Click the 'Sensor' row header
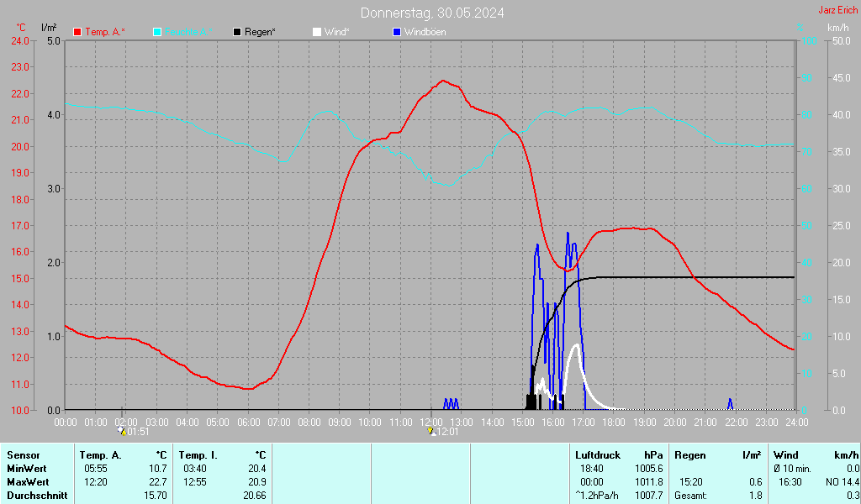The image size is (861, 504). click(x=23, y=455)
